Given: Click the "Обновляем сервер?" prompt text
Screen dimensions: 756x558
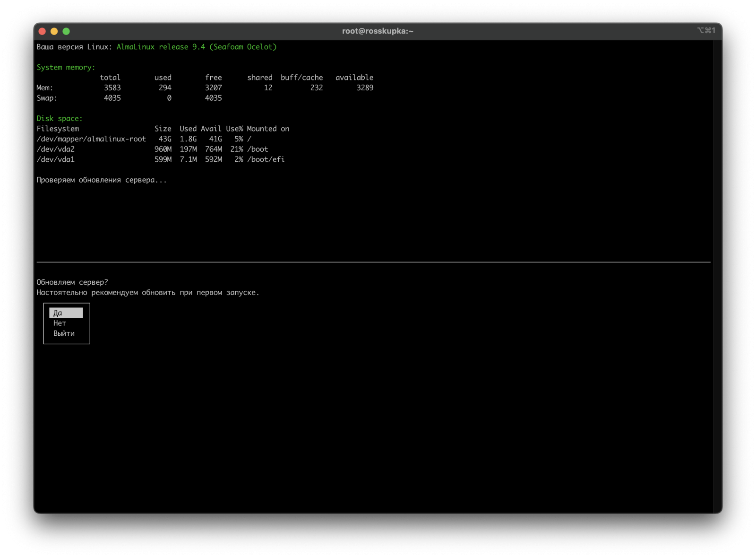Looking at the screenshot, I should 72,282.
